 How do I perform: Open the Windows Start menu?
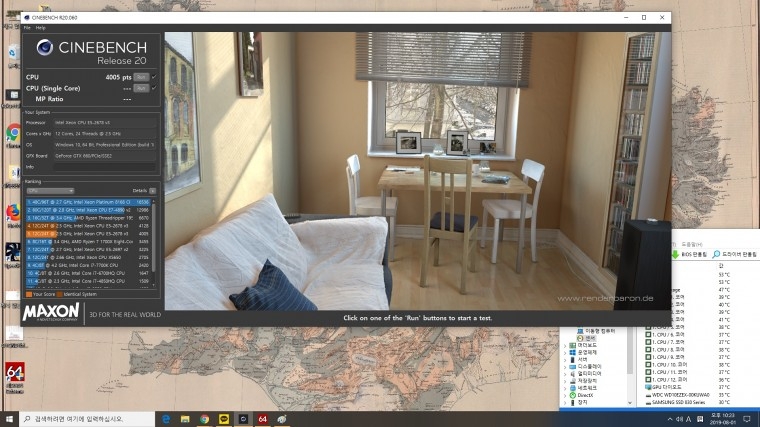click(9, 419)
